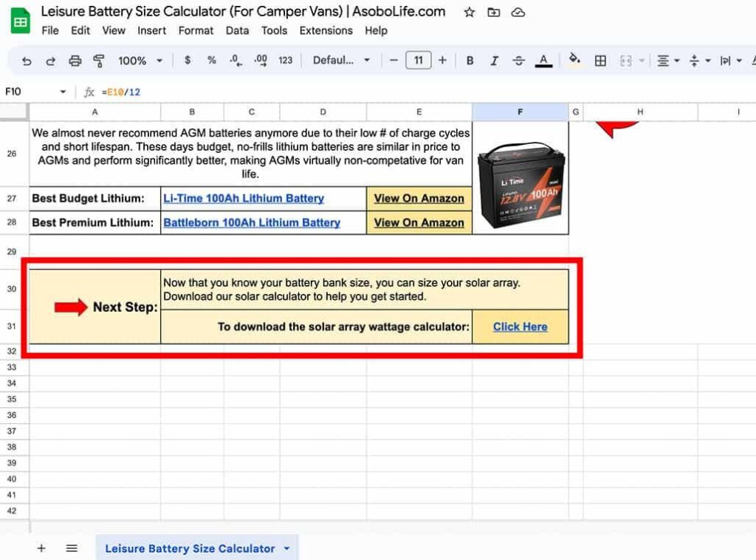Undo the last action
756x560 pixels.
[27, 61]
